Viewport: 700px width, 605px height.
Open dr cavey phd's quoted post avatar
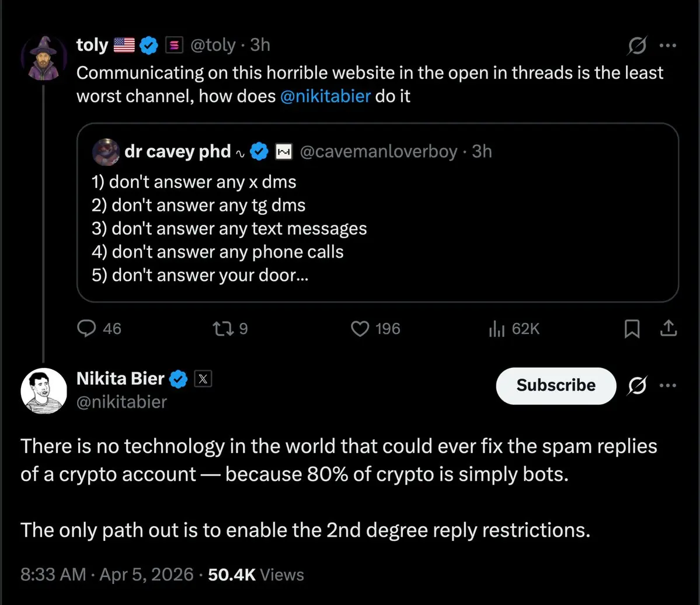pyautogui.click(x=106, y=152)
